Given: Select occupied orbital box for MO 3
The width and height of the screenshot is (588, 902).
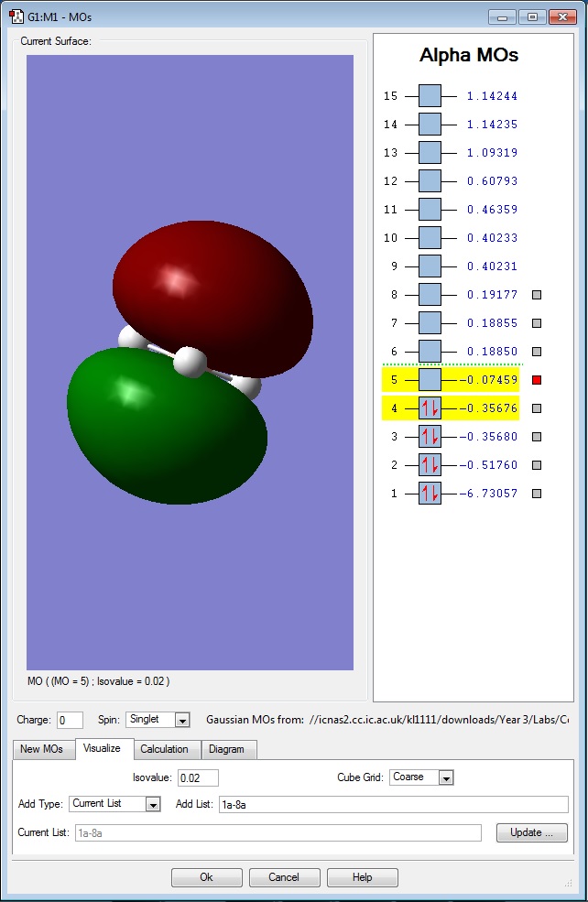Looking at the screenshot, I should click(x=430, y=436).
